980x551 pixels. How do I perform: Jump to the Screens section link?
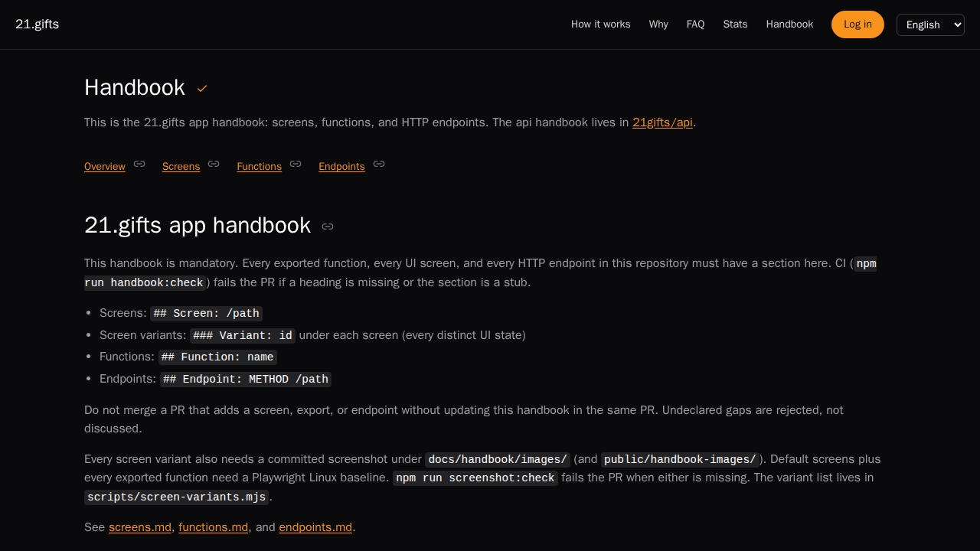181,167
